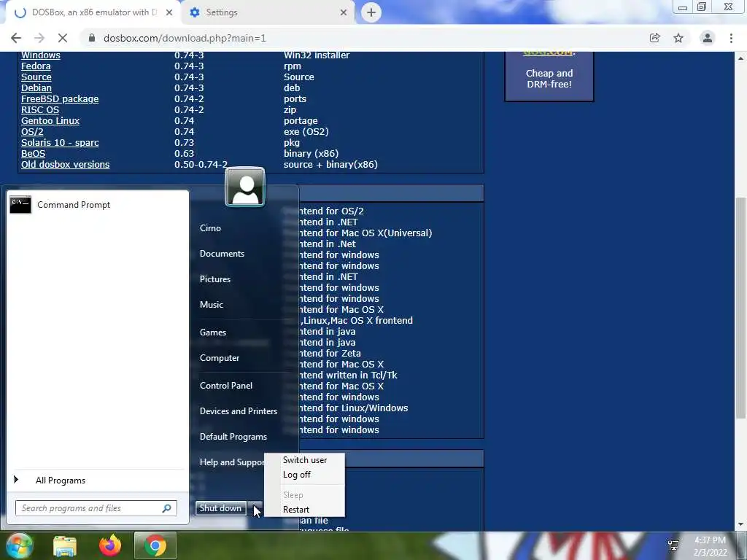Viewport: 747px width, 560px height.
Task: Go back in Chrome
Action: [16, 38]
